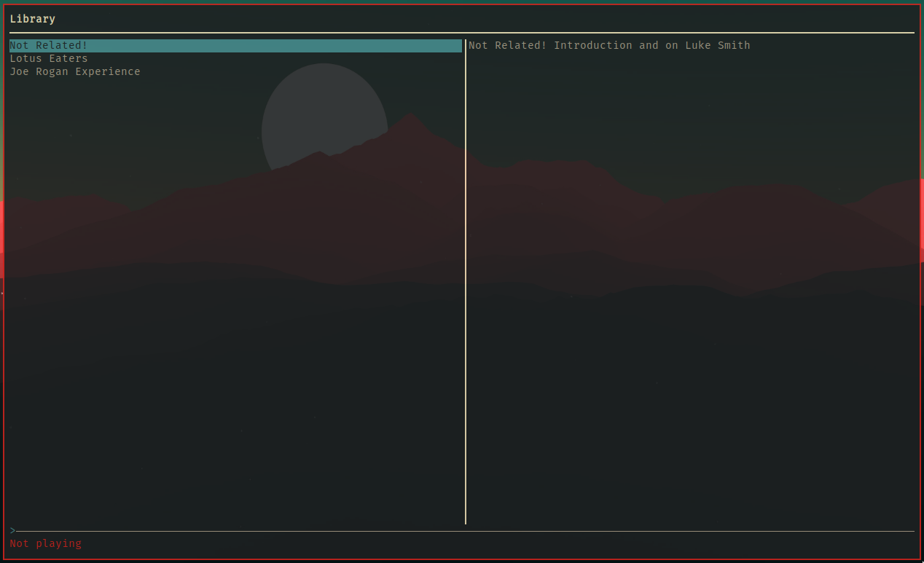Click the vertical divider between panes

[466, 291]
